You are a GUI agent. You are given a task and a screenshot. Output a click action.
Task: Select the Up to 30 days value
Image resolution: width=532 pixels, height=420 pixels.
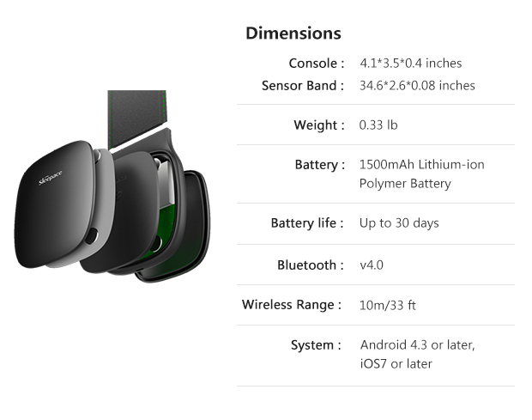[399, 223]
